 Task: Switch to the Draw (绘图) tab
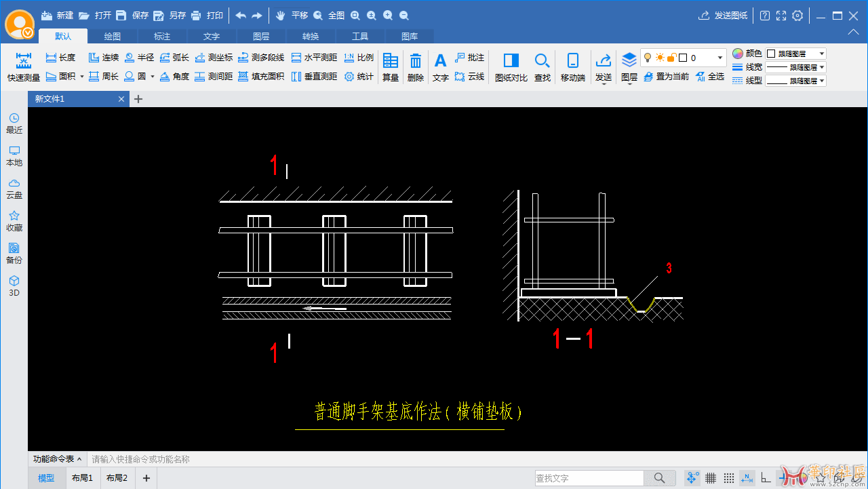tap(113, 37)
